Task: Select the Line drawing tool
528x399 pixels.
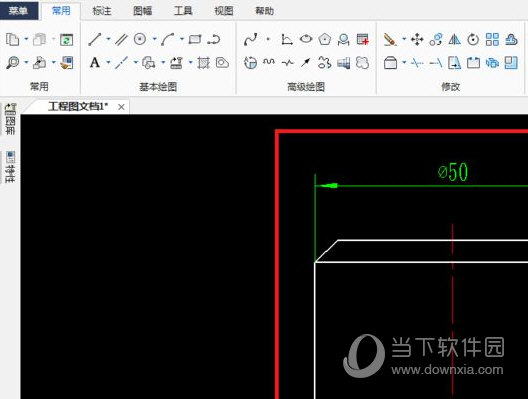Action: (95, 39)
